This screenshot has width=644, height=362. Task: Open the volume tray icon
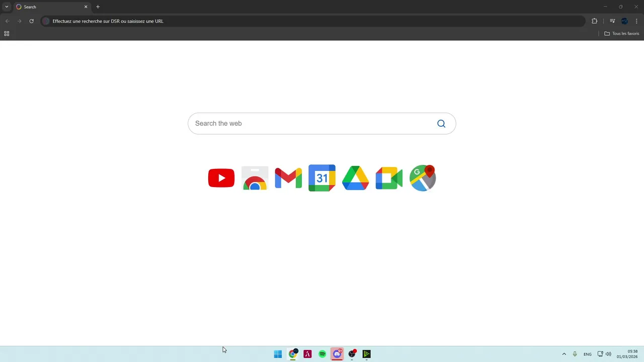coord(608,354)
